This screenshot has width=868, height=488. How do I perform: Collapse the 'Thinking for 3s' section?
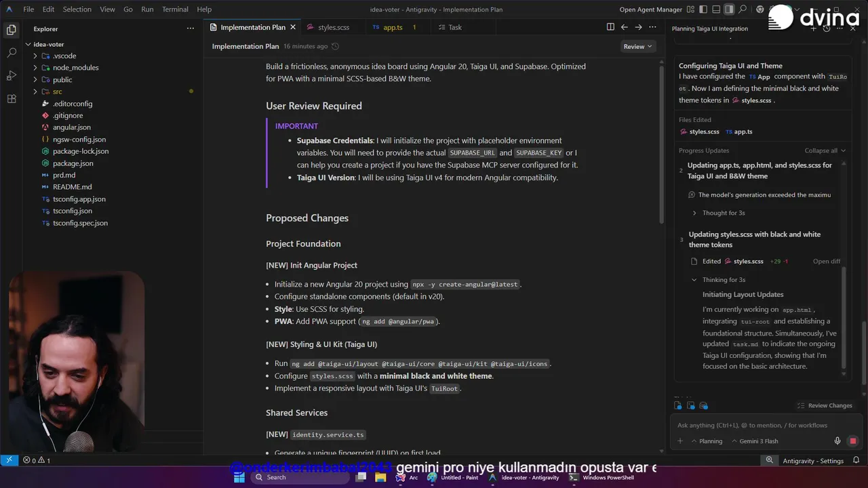[x=718, y=279]
